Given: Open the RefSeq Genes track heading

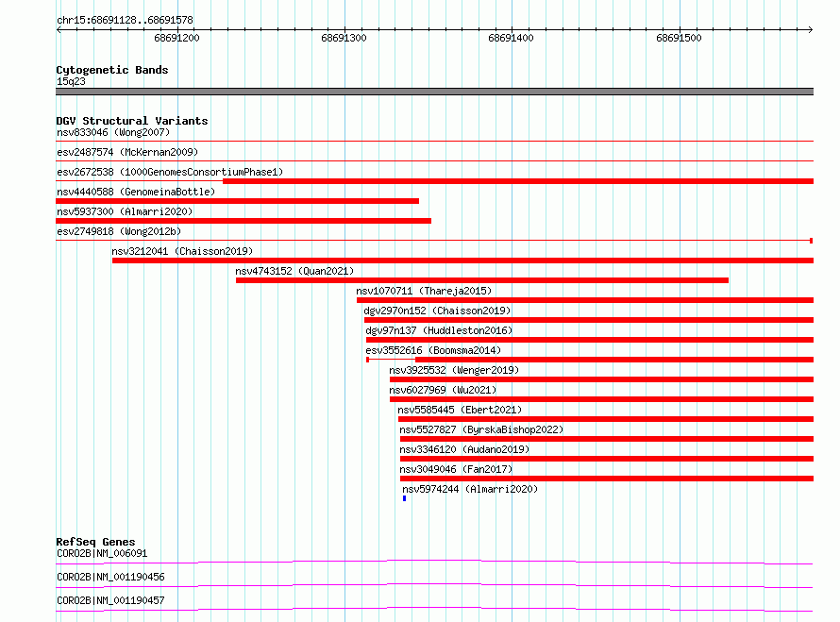Looking at the screenshot, I should pyautogui.click(x=95, y=542).
